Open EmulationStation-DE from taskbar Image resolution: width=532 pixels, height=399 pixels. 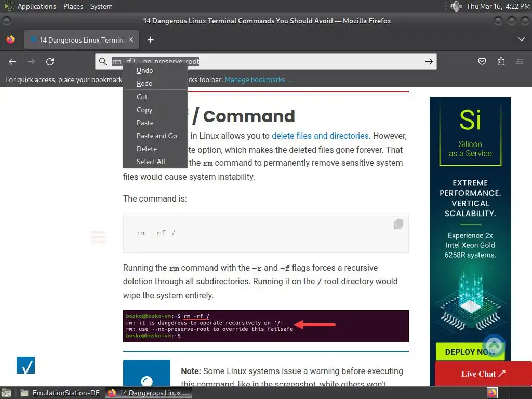coord(60,393)
